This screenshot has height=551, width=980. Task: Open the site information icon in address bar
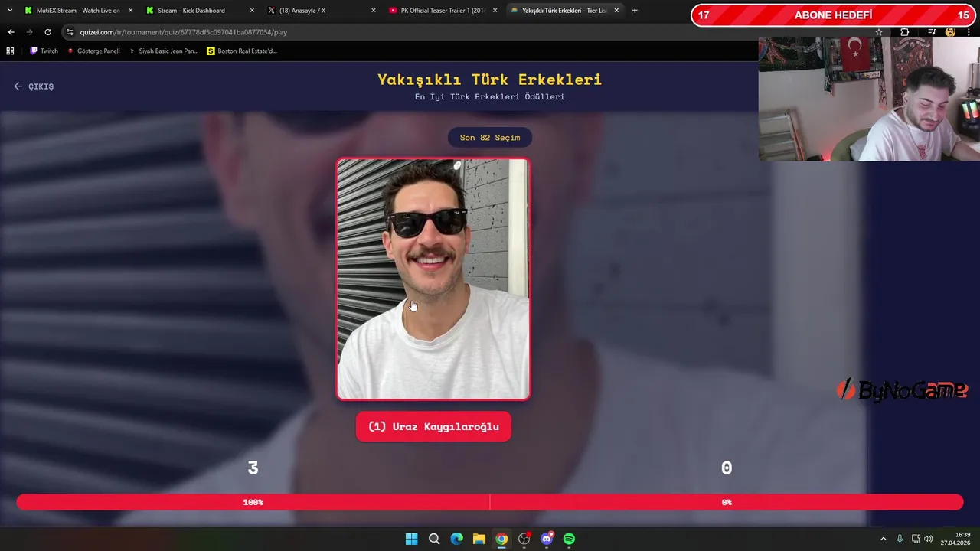click(x=70, y=32)
